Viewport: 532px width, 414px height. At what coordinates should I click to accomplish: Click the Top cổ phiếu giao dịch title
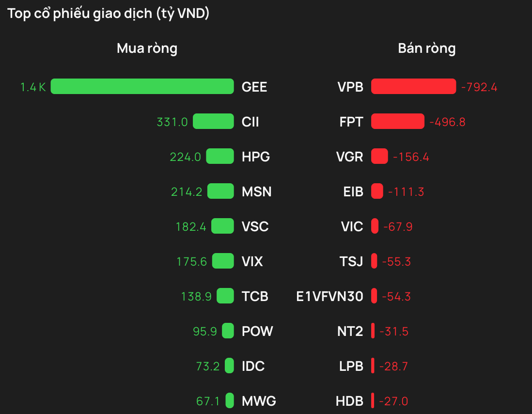click(109, 14)
